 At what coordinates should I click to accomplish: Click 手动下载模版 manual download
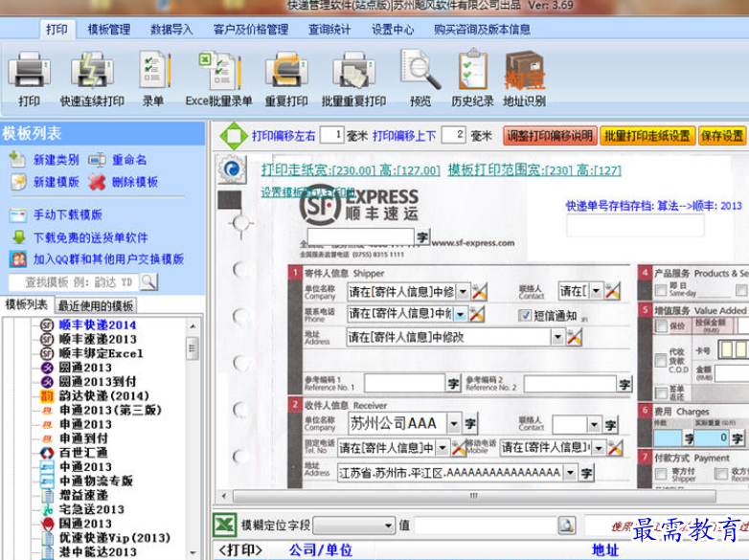point(67,214)
